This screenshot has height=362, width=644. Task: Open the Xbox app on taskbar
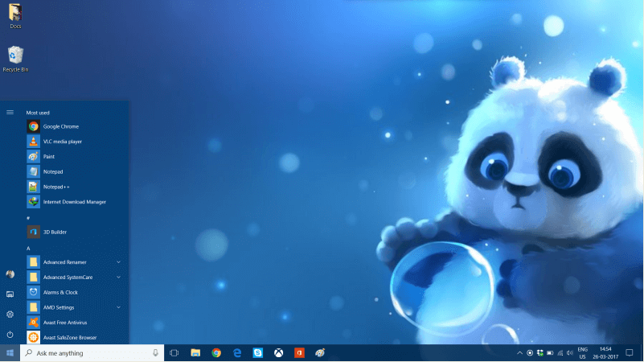[278, 353]
